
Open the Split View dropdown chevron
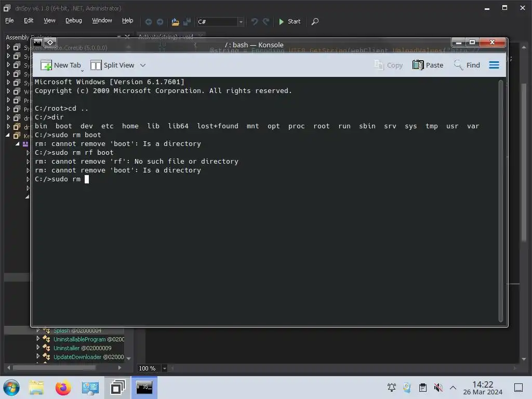click(x=143, y=65)
